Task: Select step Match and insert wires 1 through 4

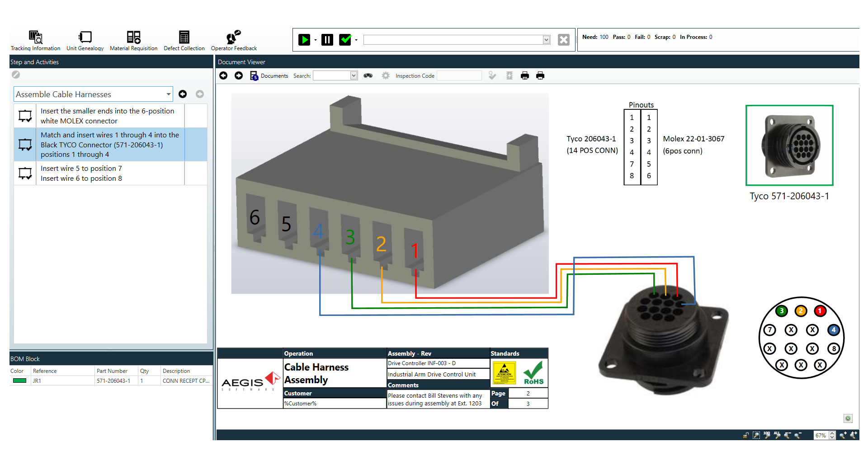Action: click(110, 145)
